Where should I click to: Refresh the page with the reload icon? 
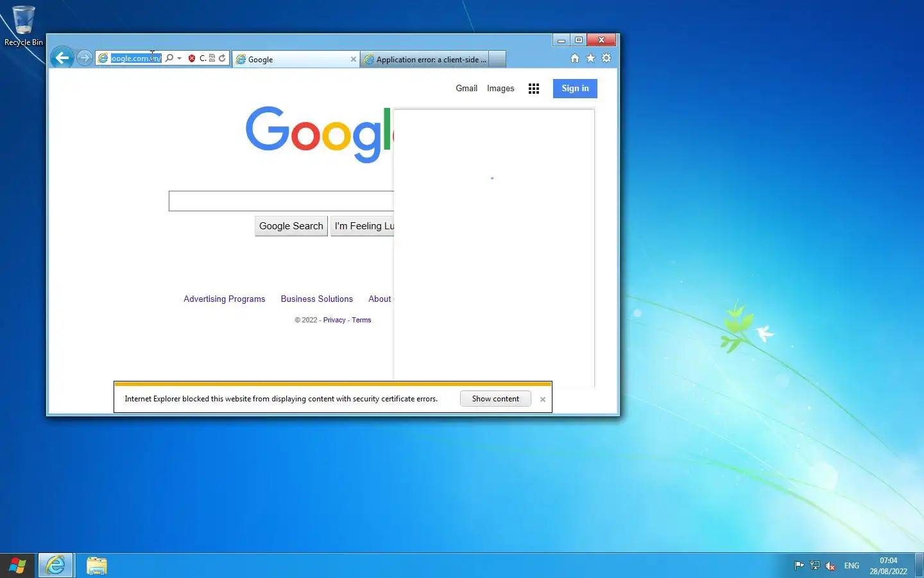tap(222, 58)
